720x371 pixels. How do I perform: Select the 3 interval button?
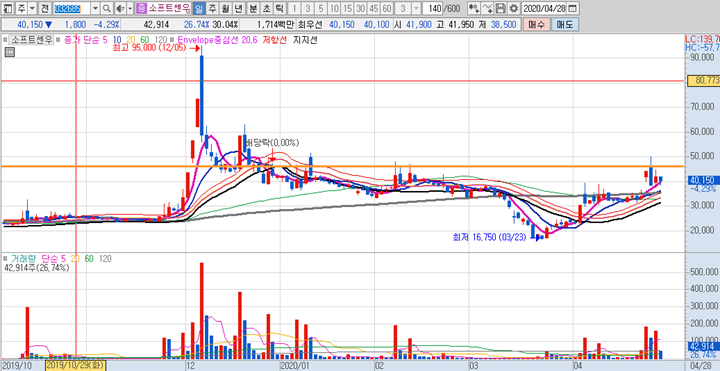[308, 8]
